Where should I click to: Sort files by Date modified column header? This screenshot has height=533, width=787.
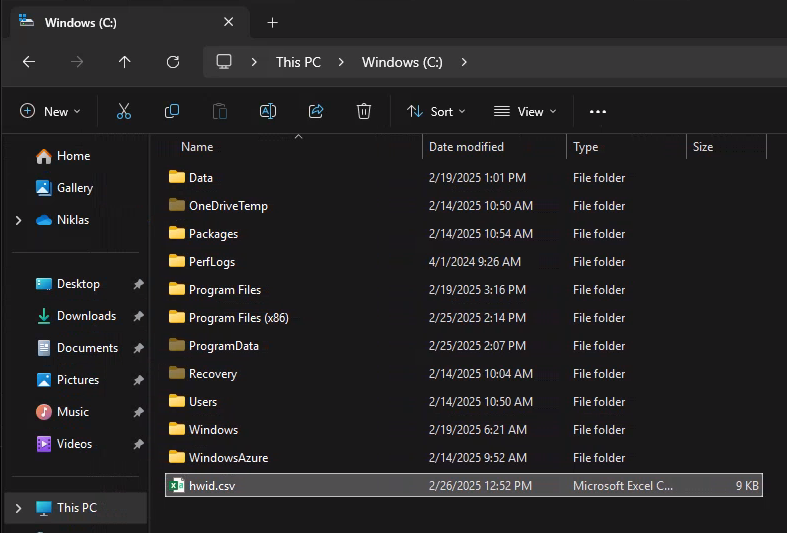point(466,147)
